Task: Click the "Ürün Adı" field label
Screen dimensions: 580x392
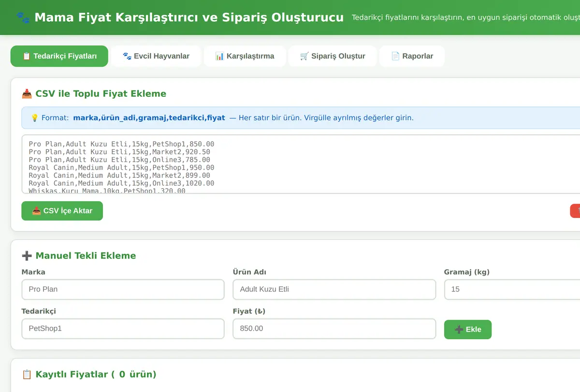Action: coord(249,272)
